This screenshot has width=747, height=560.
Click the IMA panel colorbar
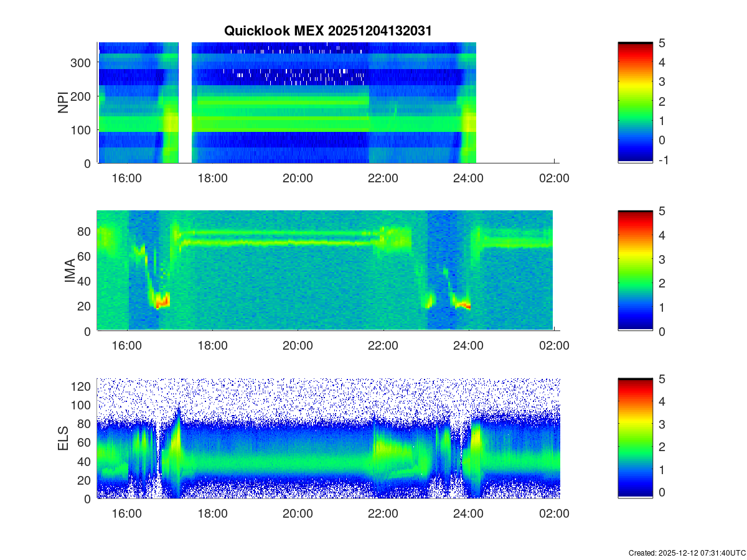635,271
